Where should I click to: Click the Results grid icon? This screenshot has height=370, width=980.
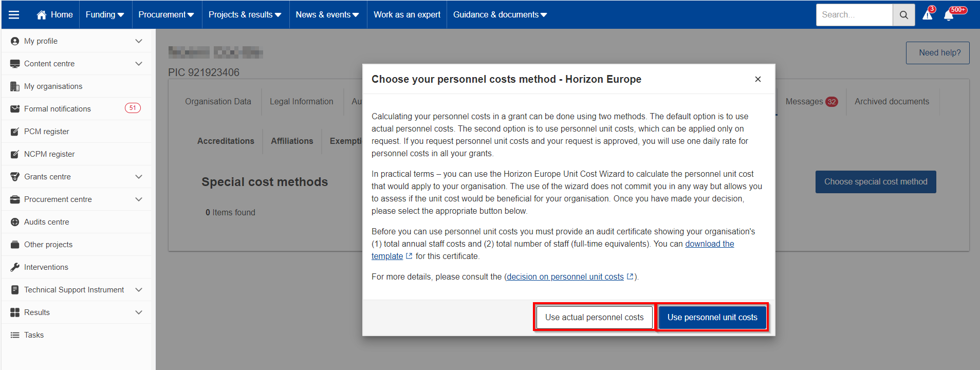pos(15,312)
